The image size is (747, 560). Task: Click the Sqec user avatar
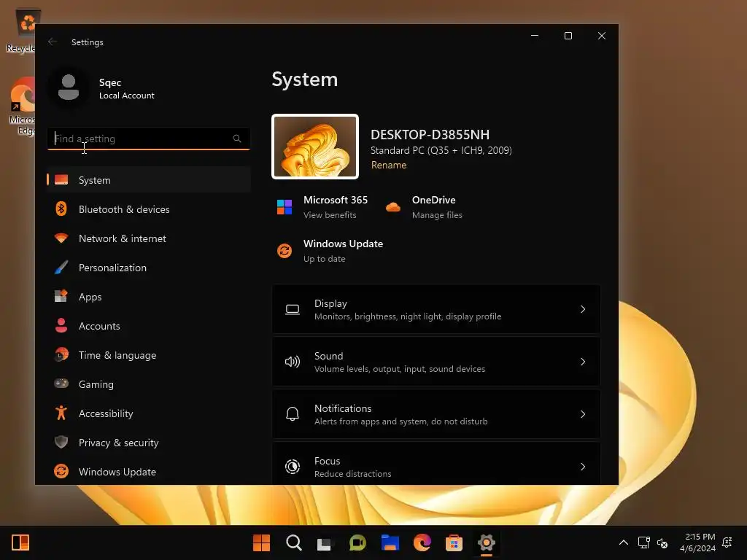pyautogui.click(x=69, y=87)
